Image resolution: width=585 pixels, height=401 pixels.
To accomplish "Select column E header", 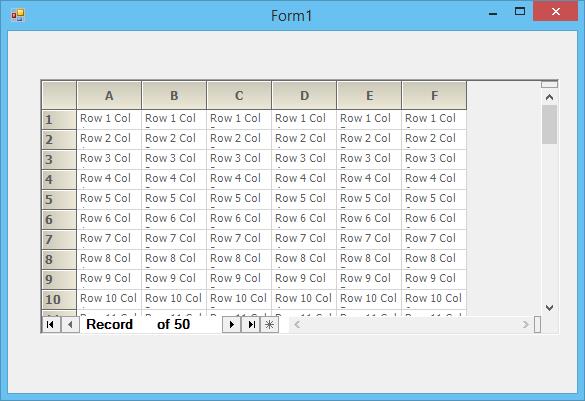I will (x=369, y=95).
